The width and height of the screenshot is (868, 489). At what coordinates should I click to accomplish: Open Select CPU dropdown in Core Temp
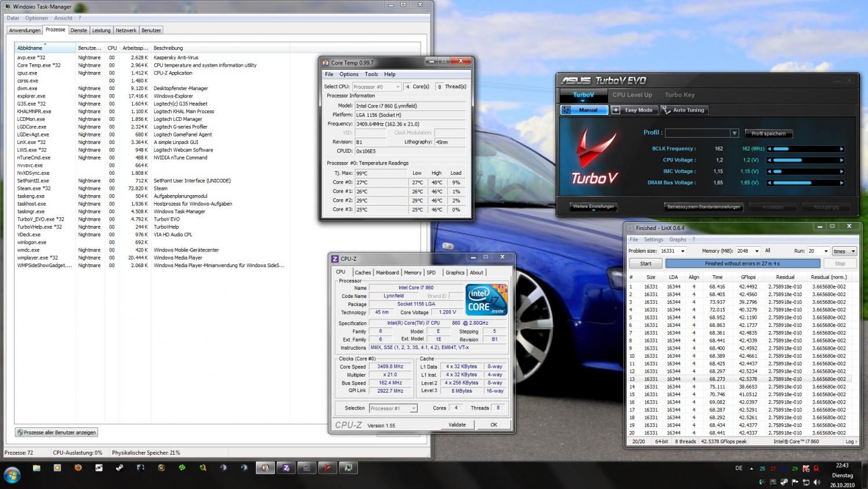pos(377,87)
